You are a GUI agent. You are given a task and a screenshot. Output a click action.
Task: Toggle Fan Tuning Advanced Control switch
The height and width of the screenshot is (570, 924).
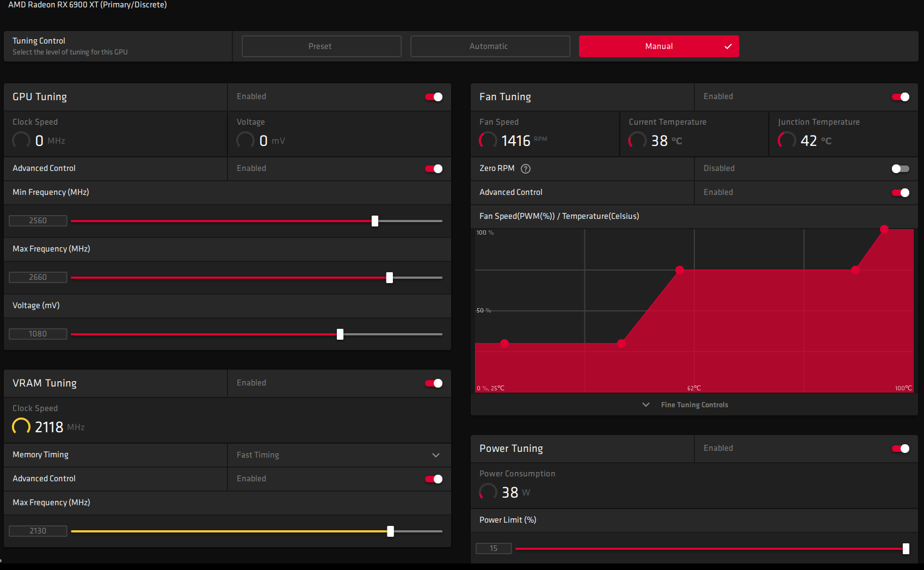[x=901, y=193]
